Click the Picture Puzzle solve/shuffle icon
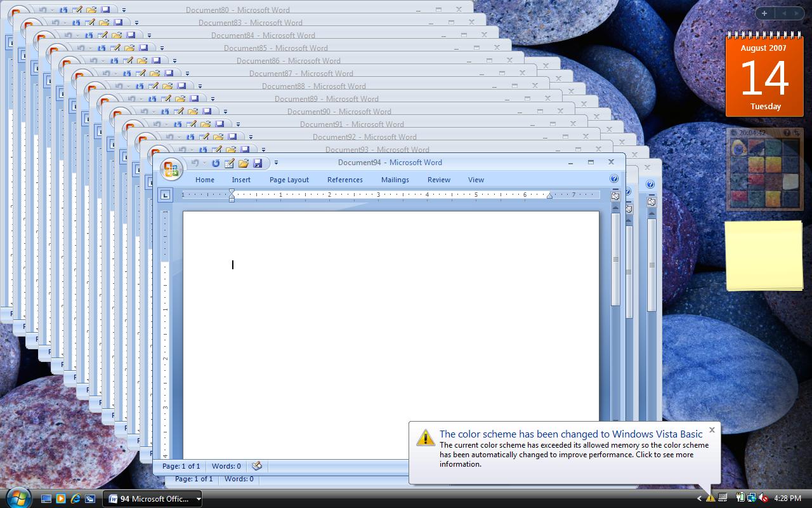This screenshot has width=812, height=508. pos(796,133)
